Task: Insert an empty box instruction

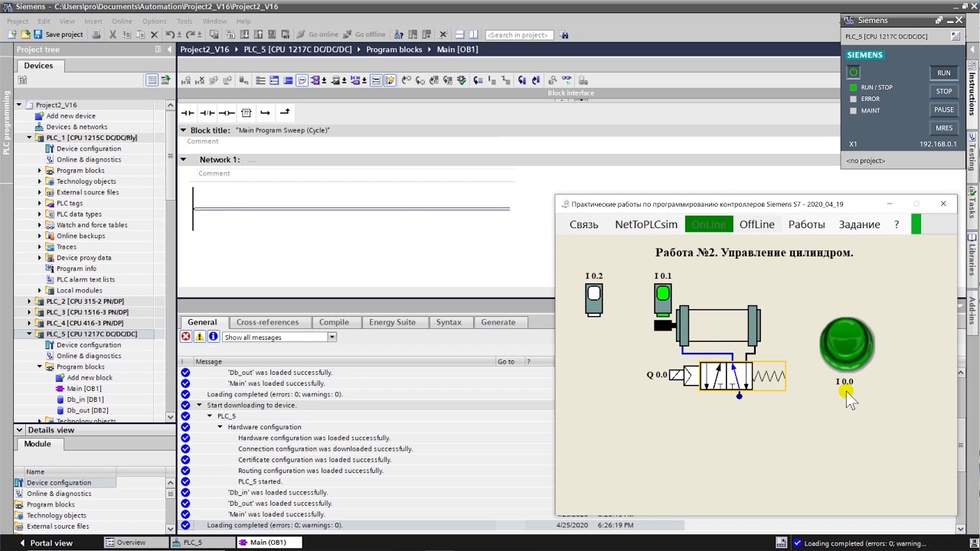Action: (246, 113)
